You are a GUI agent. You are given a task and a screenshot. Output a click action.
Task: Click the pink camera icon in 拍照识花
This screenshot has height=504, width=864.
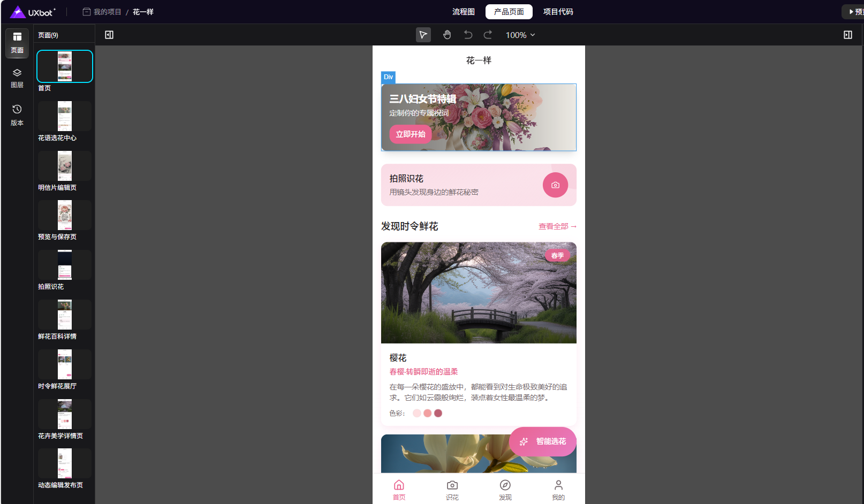click(x=555, y=185)
